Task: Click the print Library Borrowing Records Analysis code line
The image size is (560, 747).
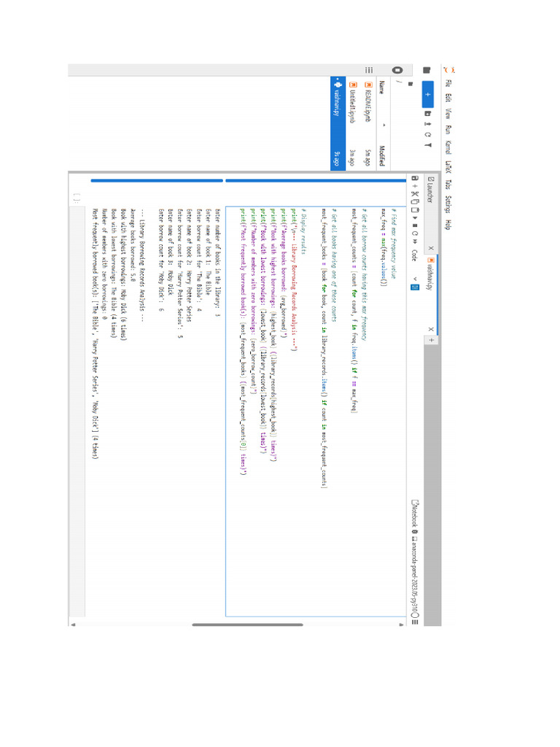Action: pyautogui.click(x=295, y=279)
